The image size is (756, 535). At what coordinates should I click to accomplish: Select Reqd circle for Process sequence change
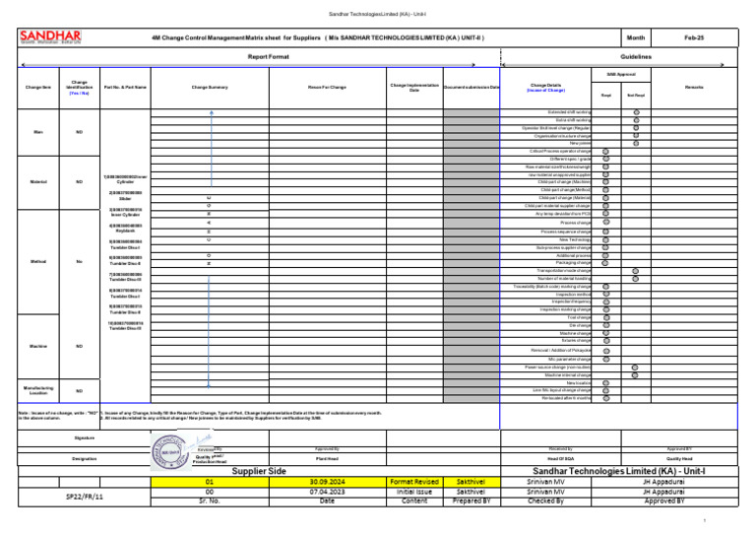pyautogui.click(x=606, y=232)
